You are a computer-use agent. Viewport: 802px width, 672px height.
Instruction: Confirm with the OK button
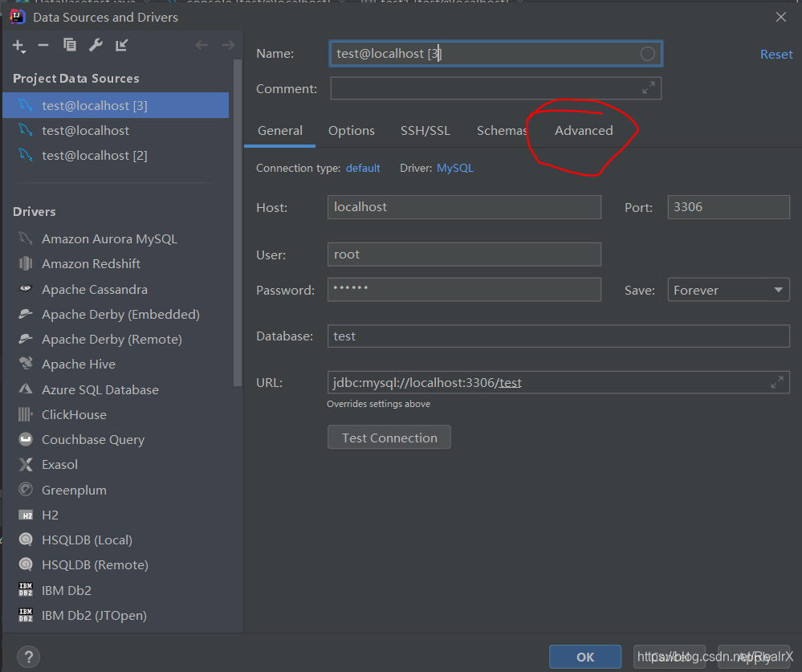click(x=585, y=658)
